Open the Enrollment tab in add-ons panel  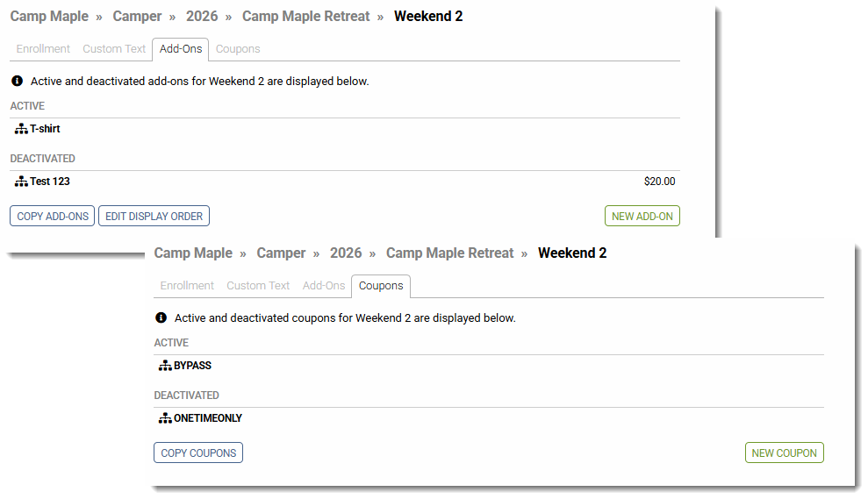point(43,49)
